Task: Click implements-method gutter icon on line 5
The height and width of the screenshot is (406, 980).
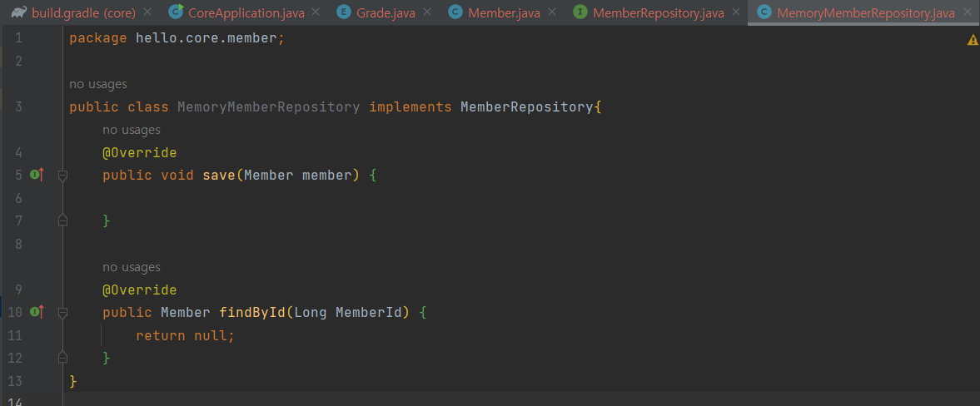Action: (37, 175)
